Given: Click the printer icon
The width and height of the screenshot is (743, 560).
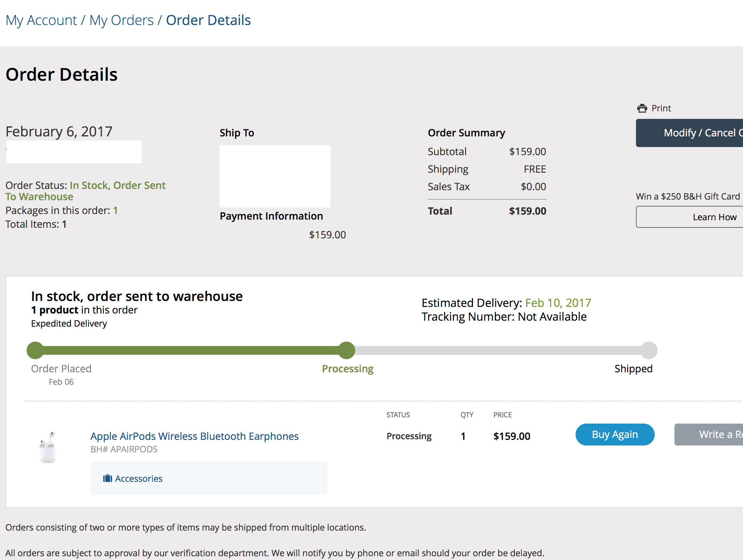Looking at the screenshot, I should point(642,108).
